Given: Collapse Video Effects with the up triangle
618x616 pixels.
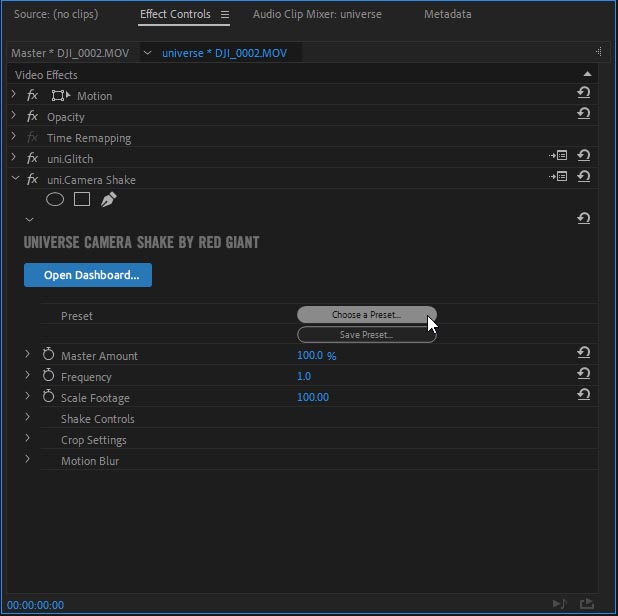Looking at the screenshot, I should click(x=587, y=74).
